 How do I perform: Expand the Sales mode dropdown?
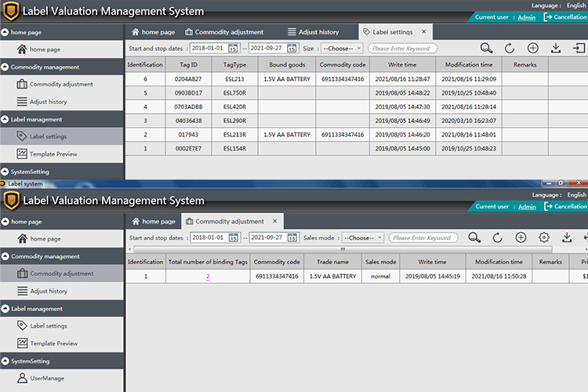(365, 238)
